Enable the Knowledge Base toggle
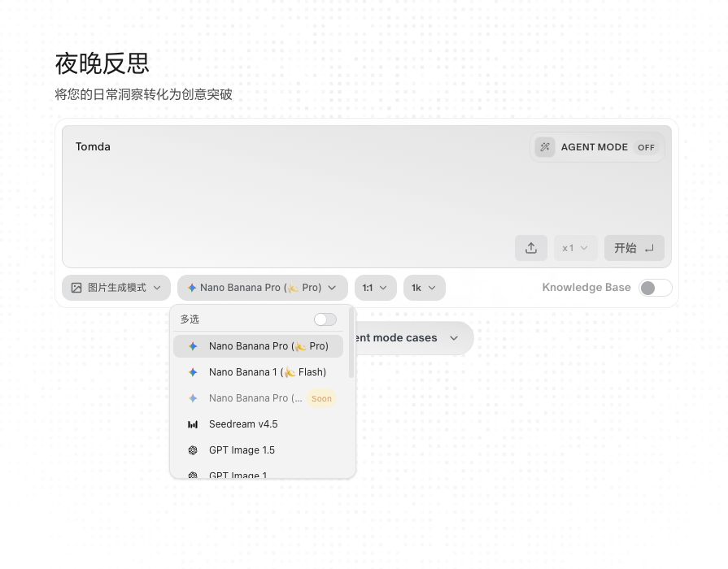728x569 pixels. pyautogui.click(x=655, y=288)
